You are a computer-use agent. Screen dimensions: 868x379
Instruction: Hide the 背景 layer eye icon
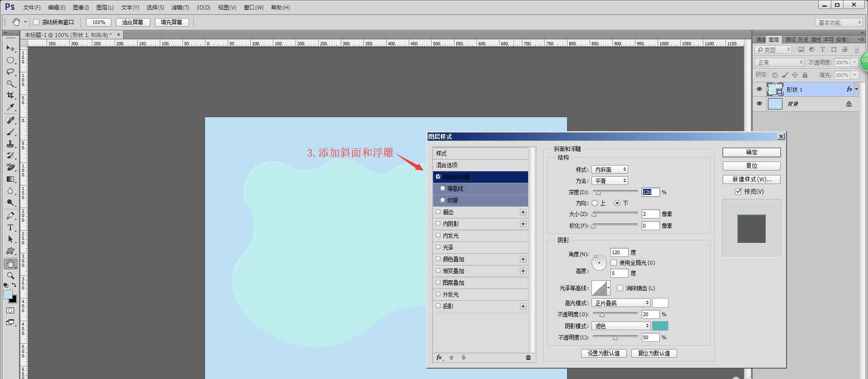click(x=759, y=104)
